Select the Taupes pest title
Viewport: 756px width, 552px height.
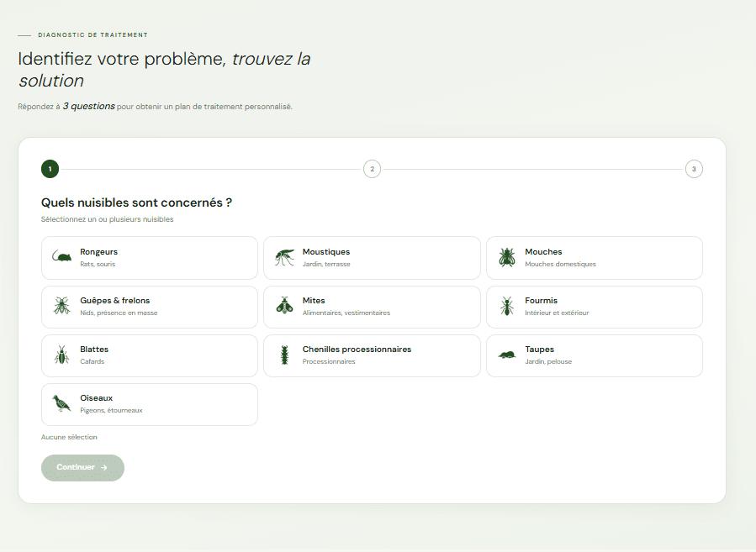coord(540,350)
